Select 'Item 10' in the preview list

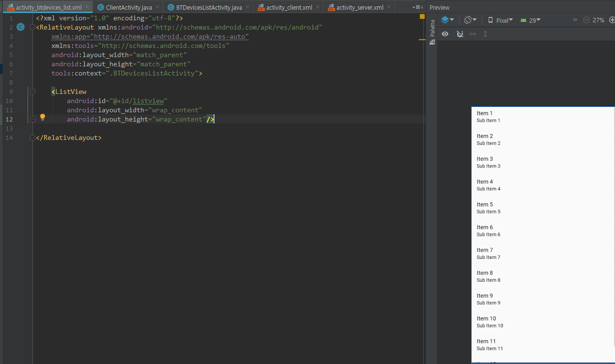(x=486, y=318)
